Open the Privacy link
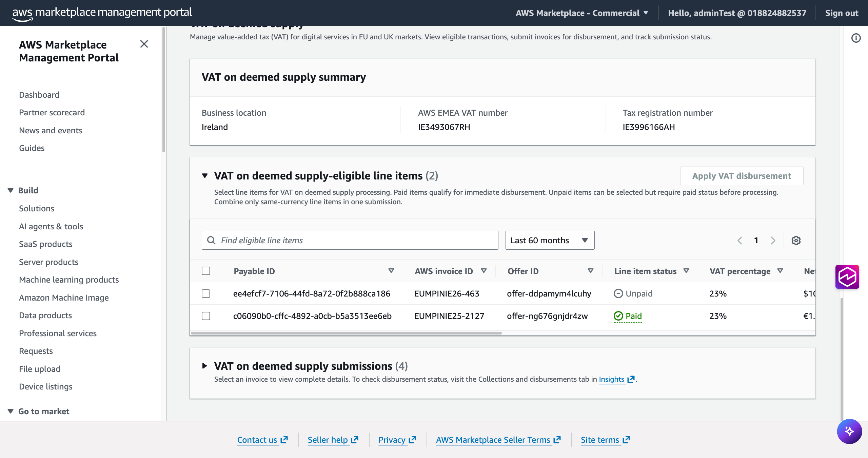This screenshot has height=458, width=868. tap(397, 440)
